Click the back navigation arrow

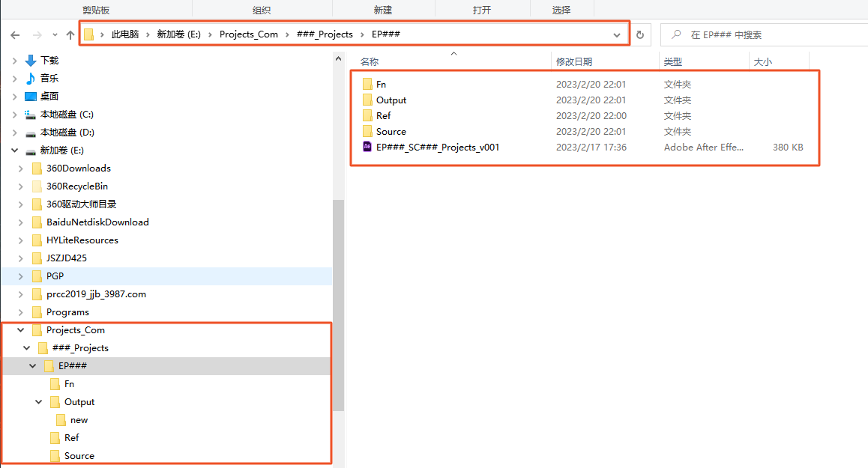(15, 35)
